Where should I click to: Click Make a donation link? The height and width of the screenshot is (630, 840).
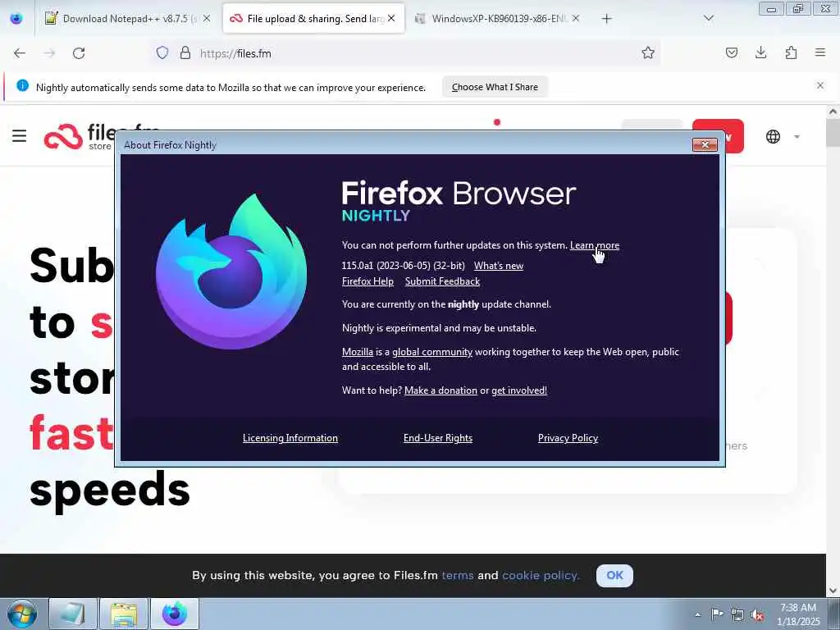[441, 390]
